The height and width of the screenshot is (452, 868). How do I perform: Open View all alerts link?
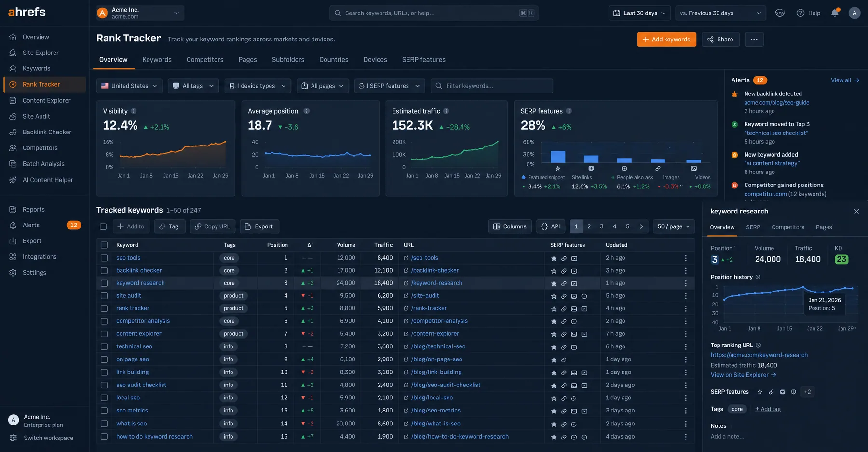[x=845, y=80]
